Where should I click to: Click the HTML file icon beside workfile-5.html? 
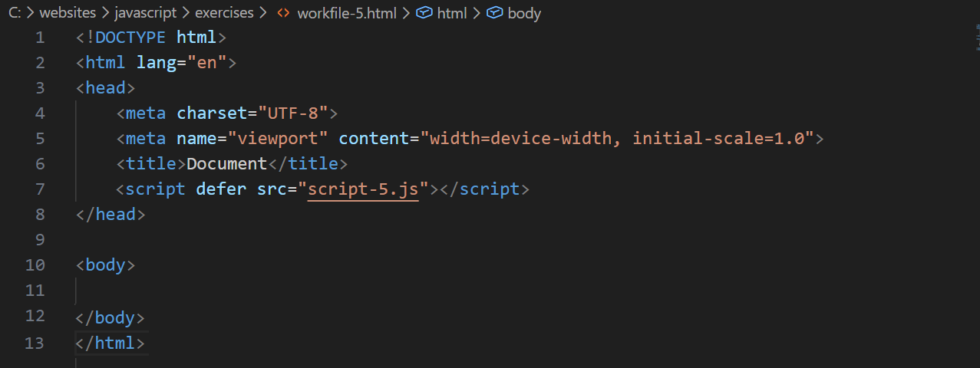click(282, 13)
